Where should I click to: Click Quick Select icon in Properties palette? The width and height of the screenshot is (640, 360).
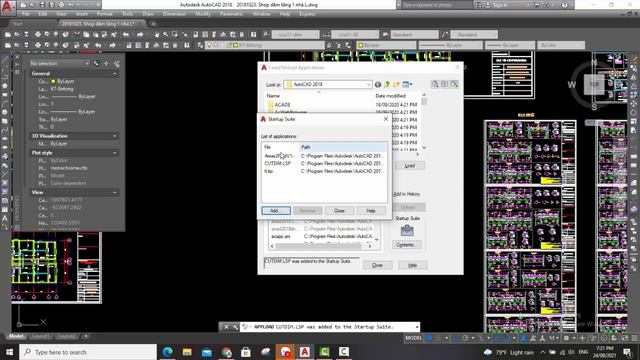[x=117, y=64]
